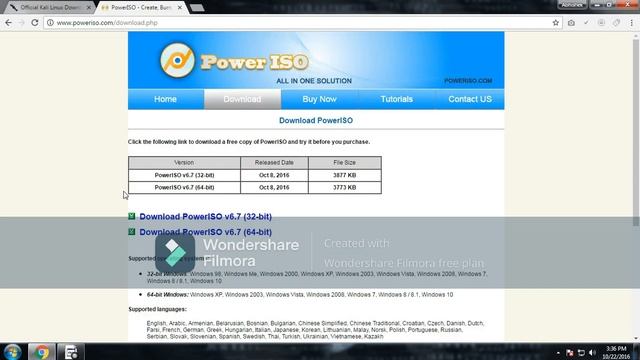This screenshot has height=360, width=640.
Task: Open the Tutorials navigation item
Action: pyautogui.click(x=396, y=99)
